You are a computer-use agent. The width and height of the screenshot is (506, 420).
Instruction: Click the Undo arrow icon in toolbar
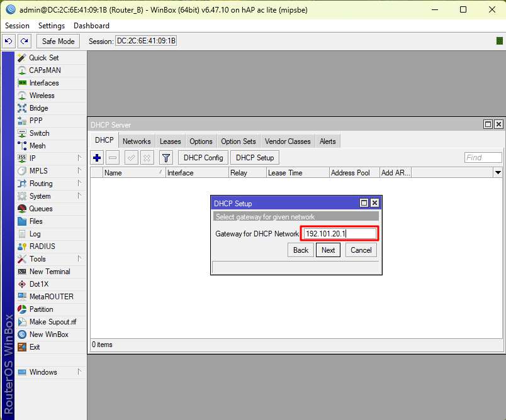coord(9,41)
